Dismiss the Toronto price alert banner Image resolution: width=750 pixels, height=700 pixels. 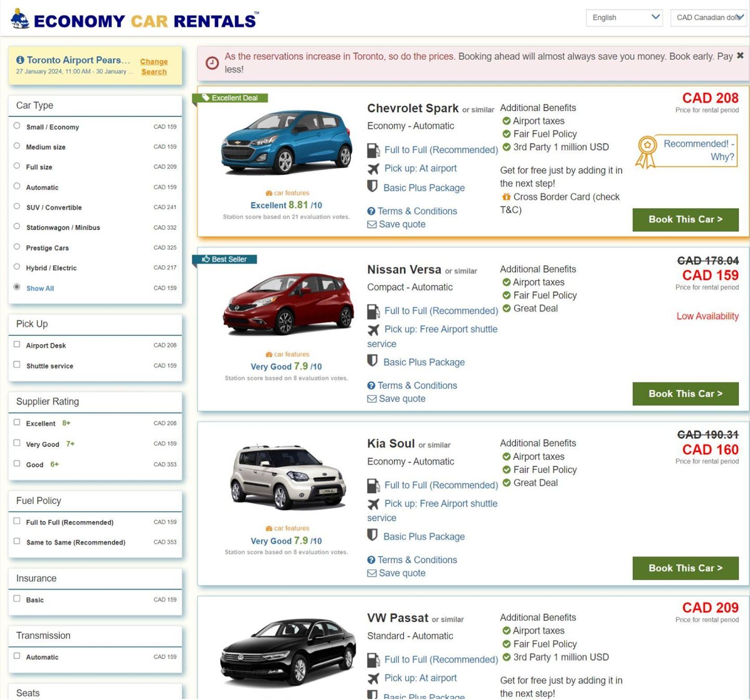click(740, 56)
